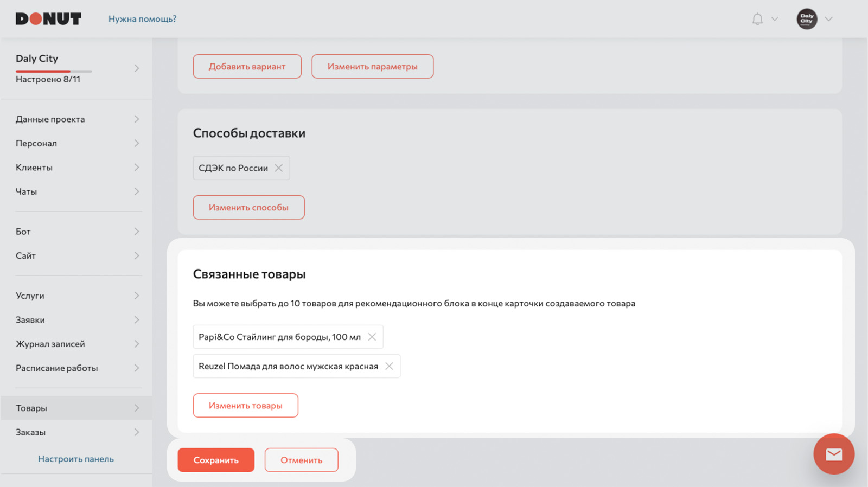The width and height of the screenshot is (868, 487).
Task: Open Расписание работы menu item
Action: point(77,368)
